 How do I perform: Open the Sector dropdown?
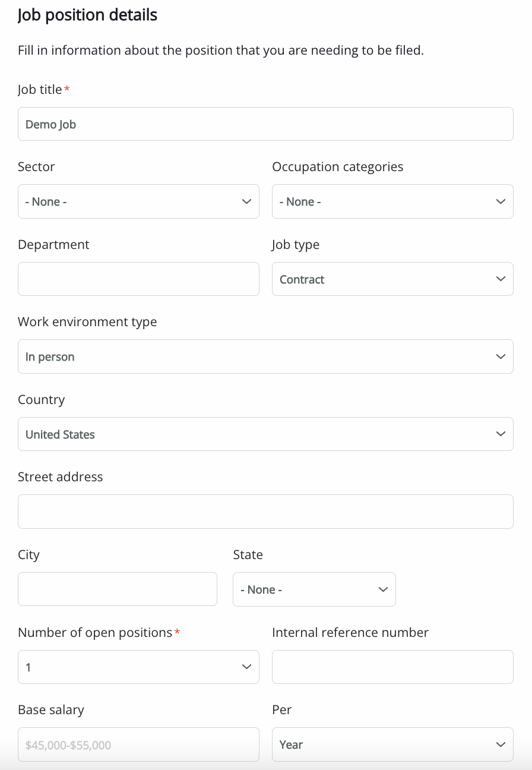(138, 201)
